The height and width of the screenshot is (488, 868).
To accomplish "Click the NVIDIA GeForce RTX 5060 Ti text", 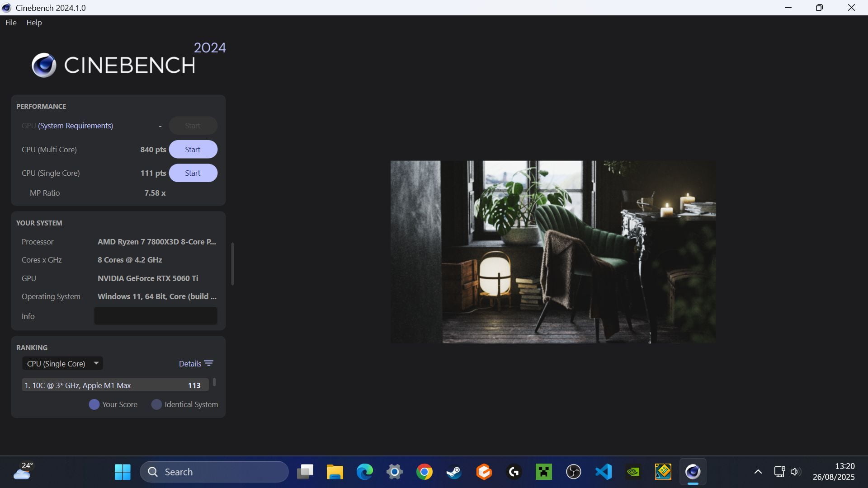I will (x=148, y=278).
